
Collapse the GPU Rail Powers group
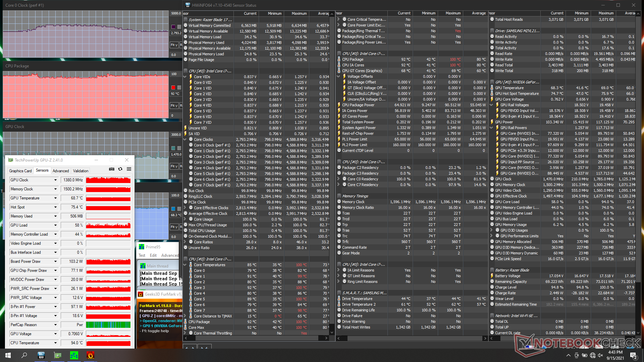pyautogui.click(x=491, y=128)
